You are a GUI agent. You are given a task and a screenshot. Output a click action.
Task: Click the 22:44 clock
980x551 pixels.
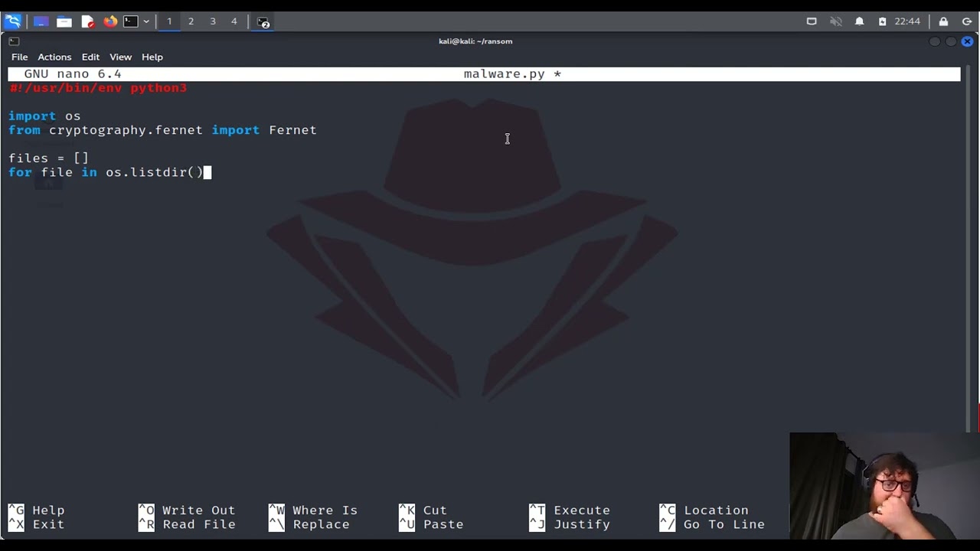pos(907,21)
